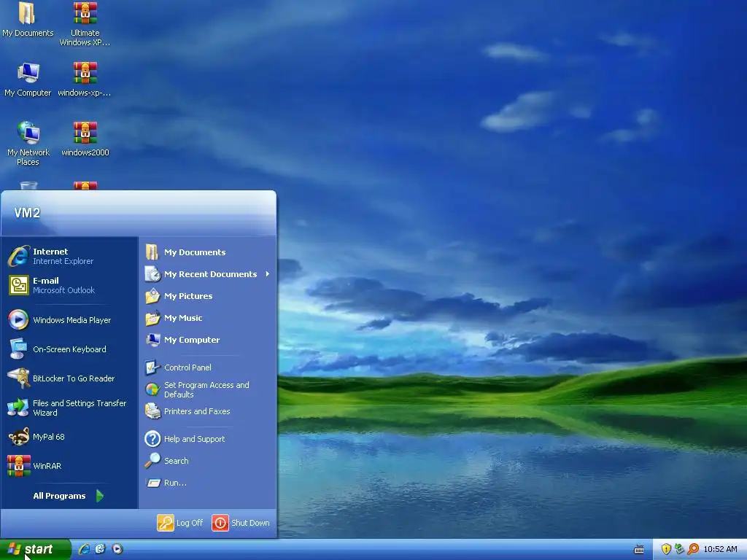
Task: Select My Computer desktop icon
Action: click(x=28, y=79)
